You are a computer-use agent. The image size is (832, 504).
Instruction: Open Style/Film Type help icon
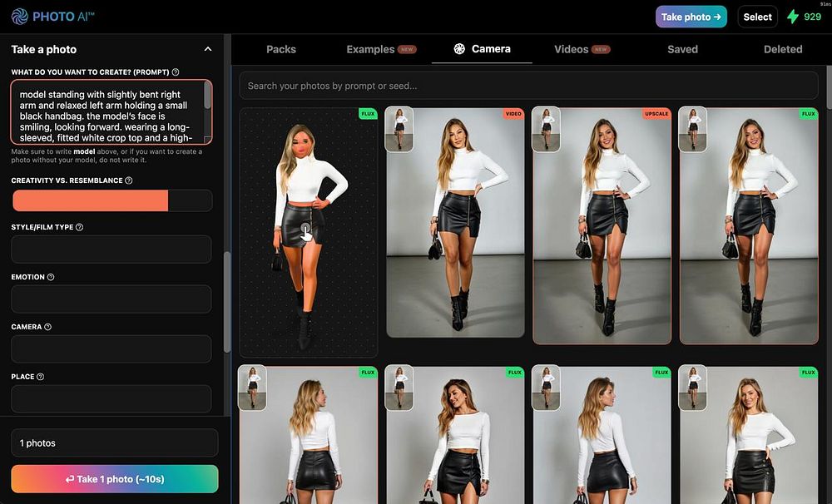(80, 227)
